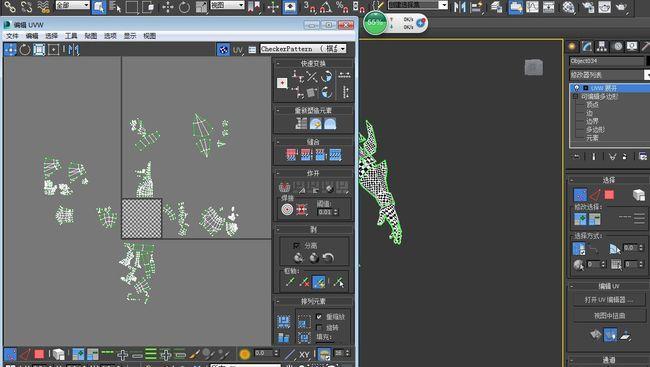
Task: Click the last Stitch custom icon
Action: (335, 155)
